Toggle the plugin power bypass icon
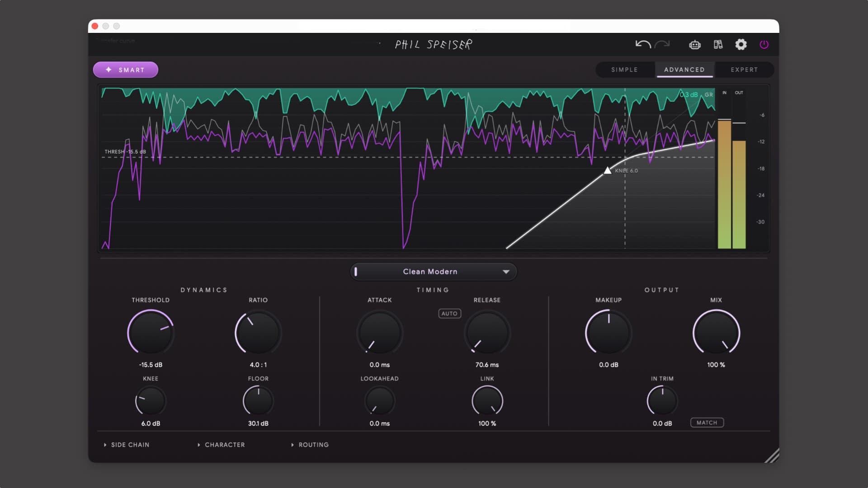The height and width of the screenshot is (488, 868). (764, 44)
